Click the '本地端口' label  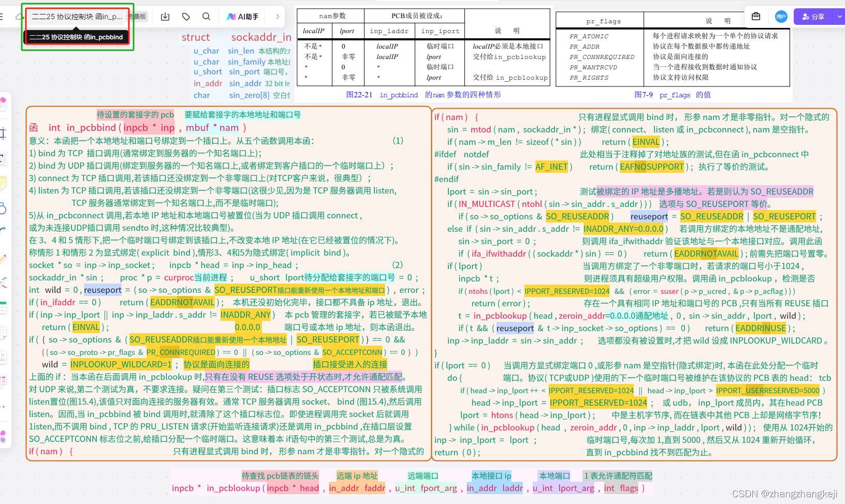pos(555,476)
